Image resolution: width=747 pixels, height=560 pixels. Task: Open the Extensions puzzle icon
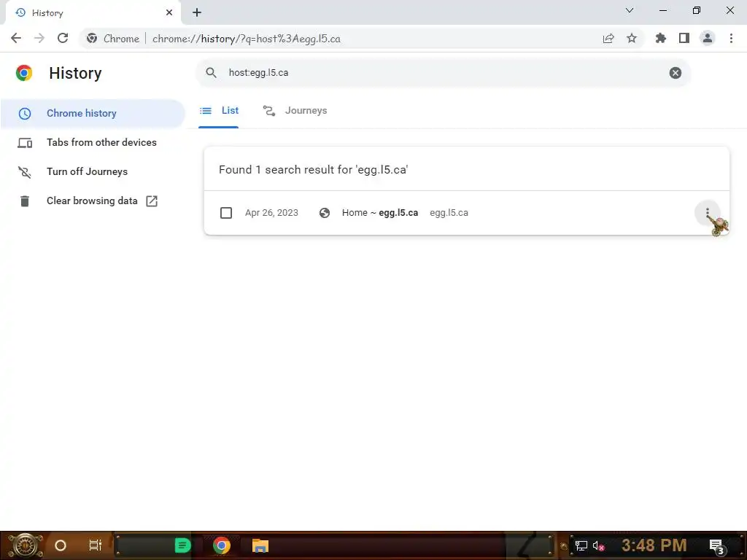(661, 39)
